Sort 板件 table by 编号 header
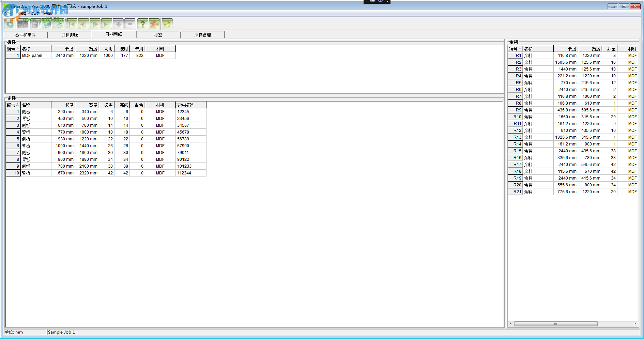 pos(13,49)
